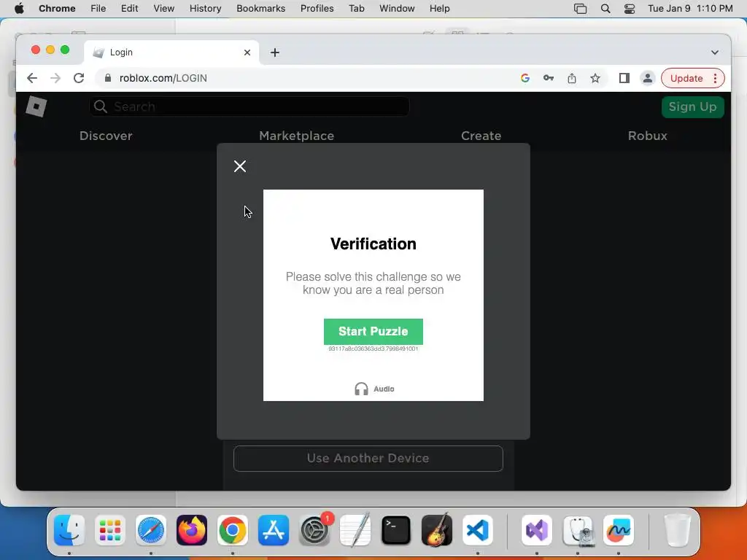Open the Chrome app menu

tap(57, 9)
